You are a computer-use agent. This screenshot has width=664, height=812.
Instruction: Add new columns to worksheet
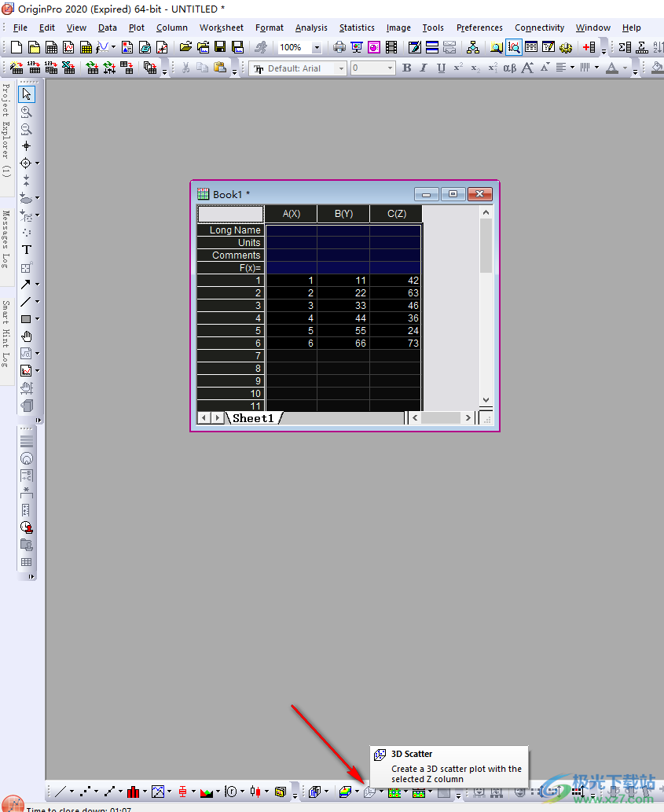tap(589, 48)
